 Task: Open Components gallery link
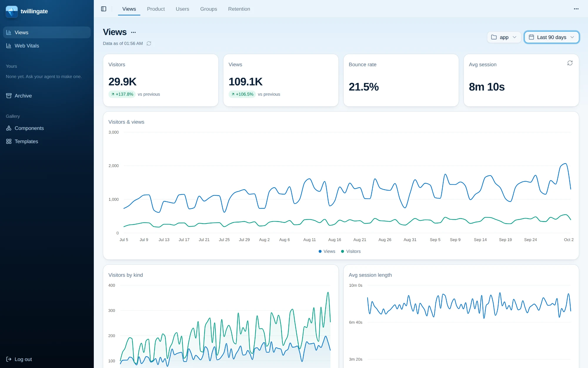point(47,128)
